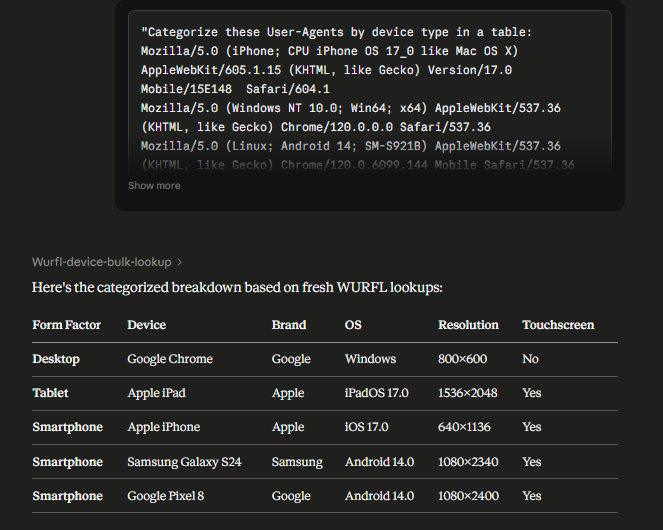
Task: Click the 640×1136 resolution cell
Action: click(464, 427)
